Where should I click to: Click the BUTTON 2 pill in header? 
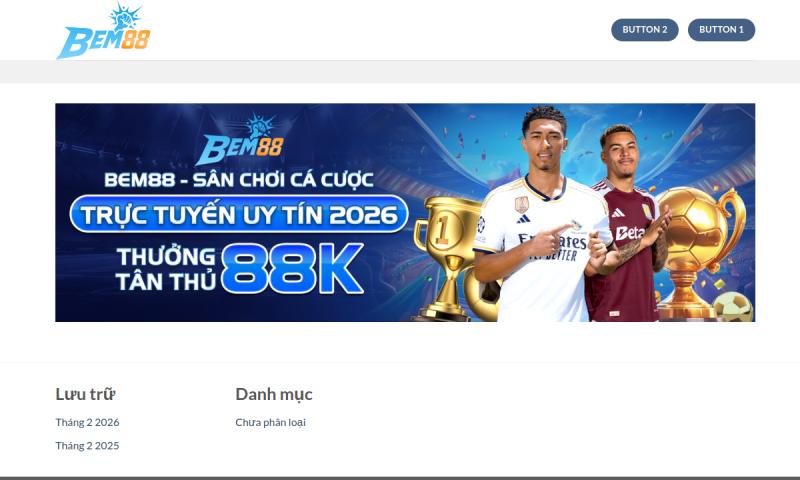644,30
